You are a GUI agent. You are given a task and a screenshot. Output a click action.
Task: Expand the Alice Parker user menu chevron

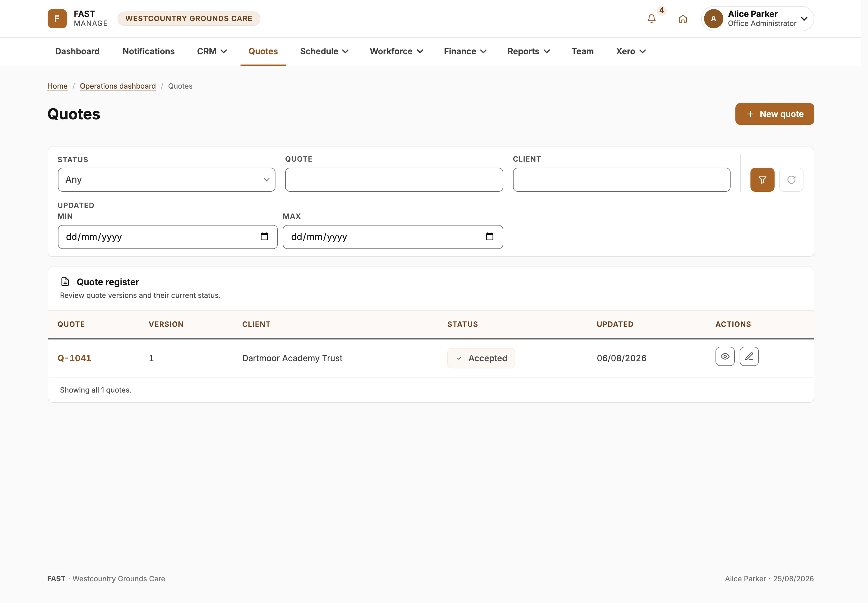pos(804,18)
